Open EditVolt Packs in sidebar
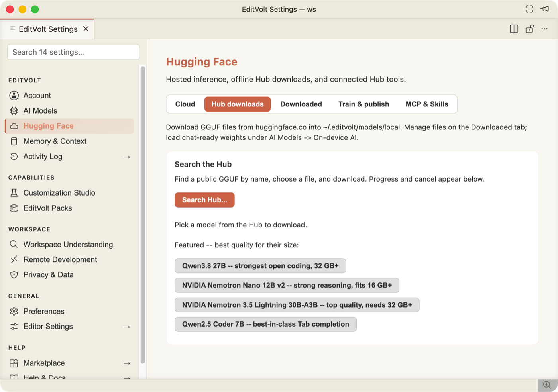 coord(69,208)
